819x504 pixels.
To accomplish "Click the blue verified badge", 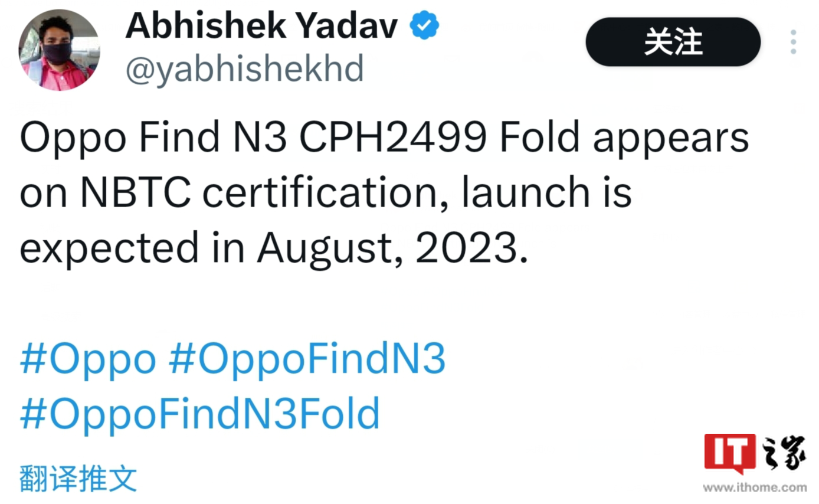I will [424, 26].
